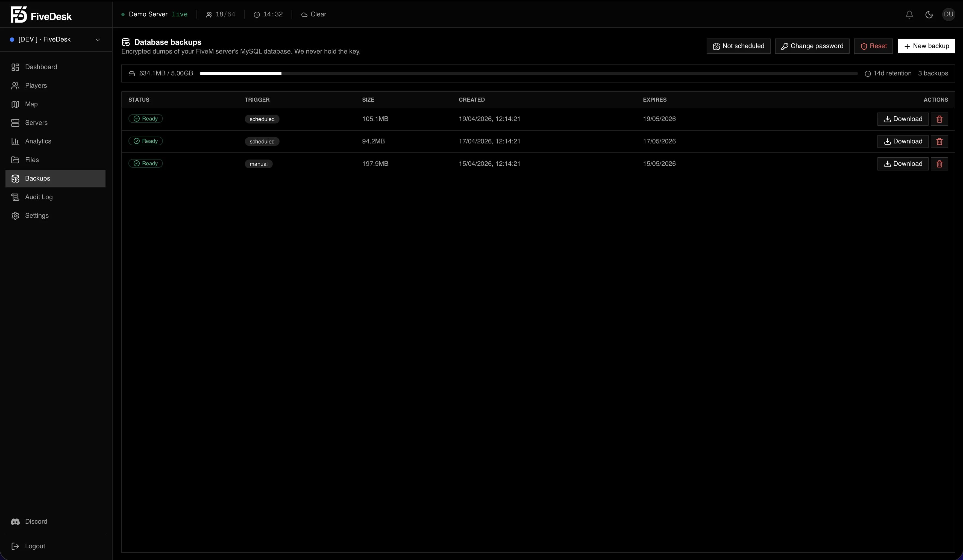Image resolution: width=963 pixels, height=560 pixels.
Task: Click the storage usage progress bar
Action: pos(529,73)
